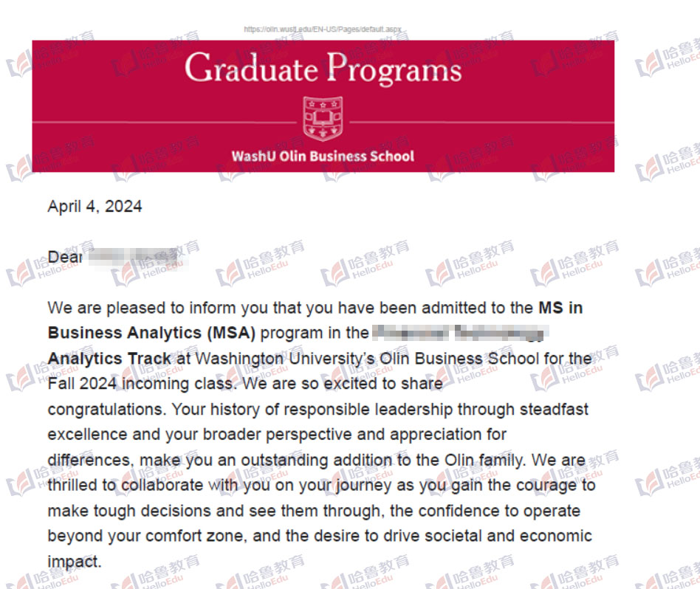Viewport: 700px width, 589px height.
Task: Click the "Dear" salutation word
Action: [64, 258]
